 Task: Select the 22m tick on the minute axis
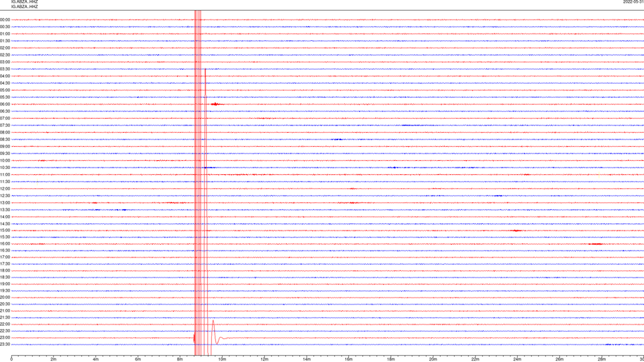pos(475,359)
